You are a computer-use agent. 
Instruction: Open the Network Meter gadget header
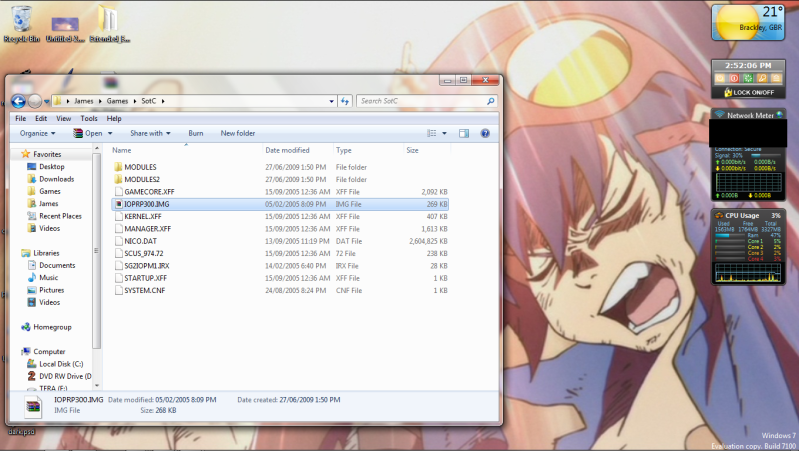748,115
